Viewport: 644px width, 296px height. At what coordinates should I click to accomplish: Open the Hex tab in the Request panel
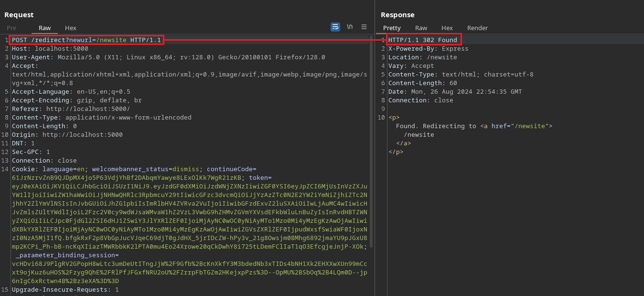[x=71, y=28]
